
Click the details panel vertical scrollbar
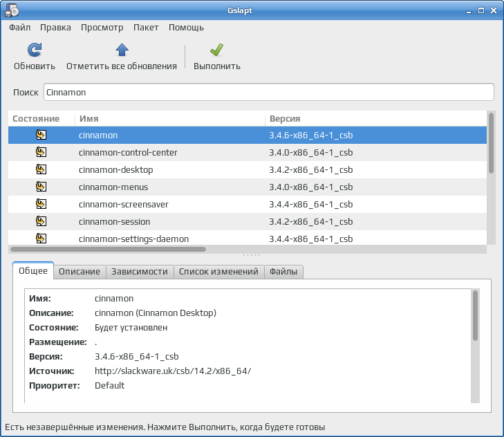pos(475,315)
